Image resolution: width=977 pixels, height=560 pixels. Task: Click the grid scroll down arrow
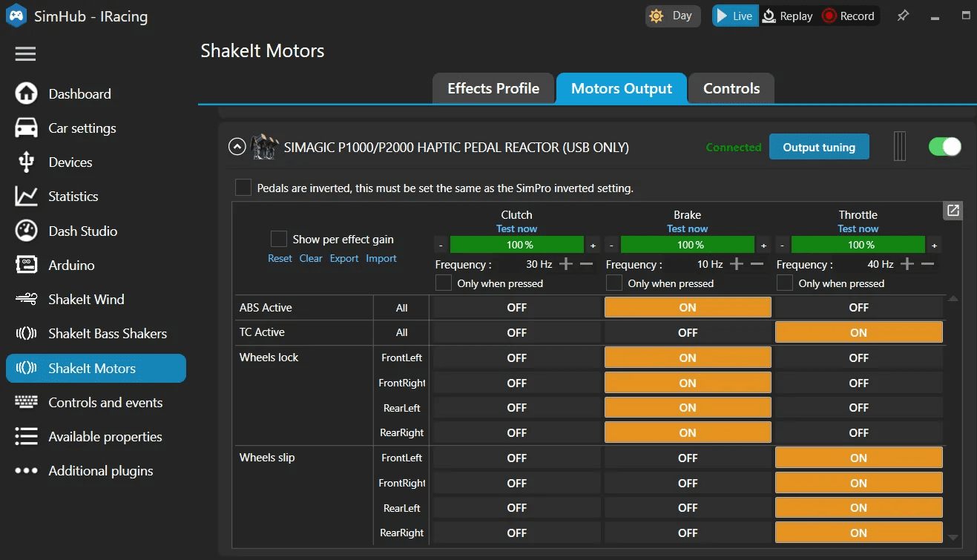tap(953, 538)
